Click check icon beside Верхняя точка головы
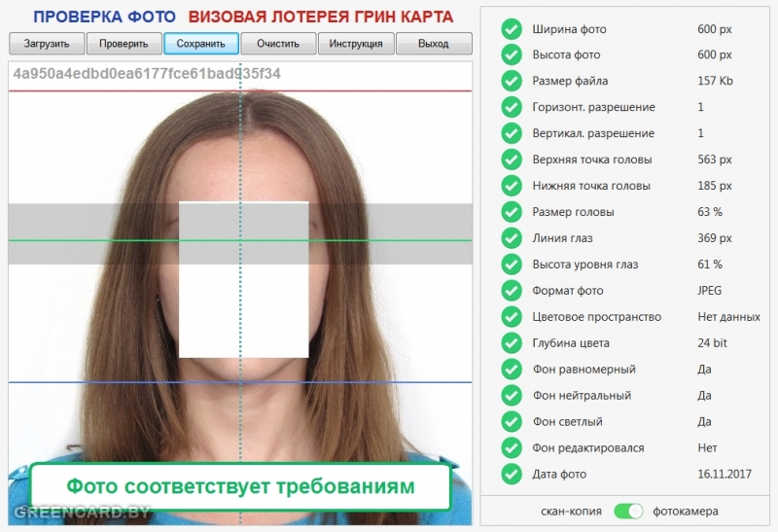The image size is (778, 532). pyautogui.click(x=512, y=160)
